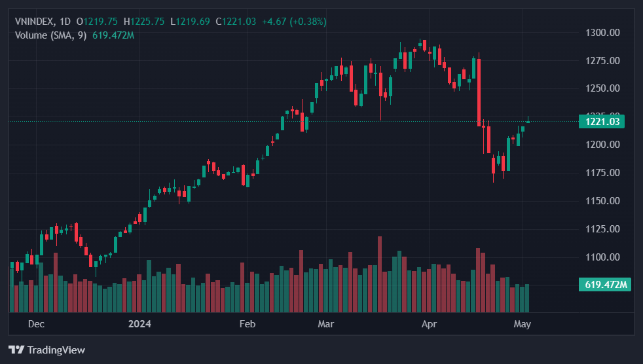Viewport: 643px width, 364px height.
Task: Select the Apr label on time axis
Action: [429, 324]
